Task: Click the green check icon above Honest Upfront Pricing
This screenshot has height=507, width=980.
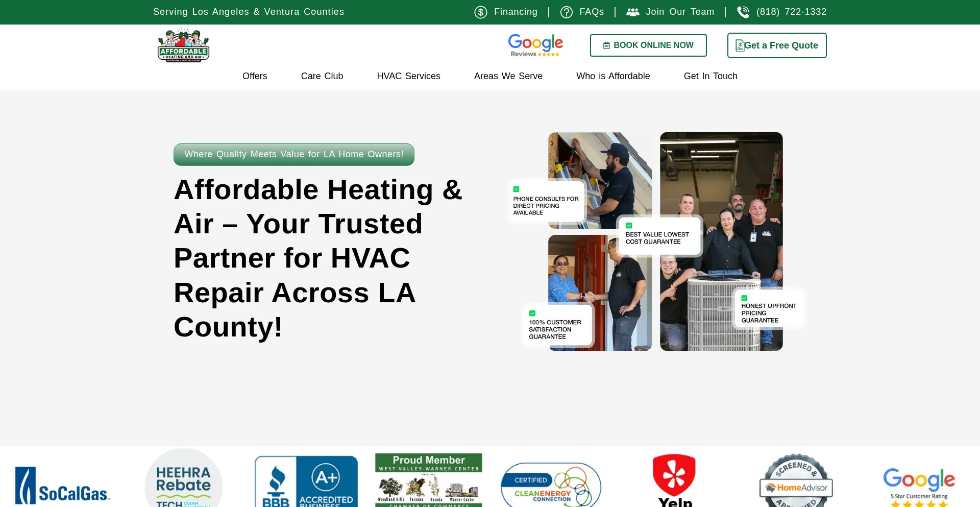Action: pyautogui.click(x=744, y=298)
